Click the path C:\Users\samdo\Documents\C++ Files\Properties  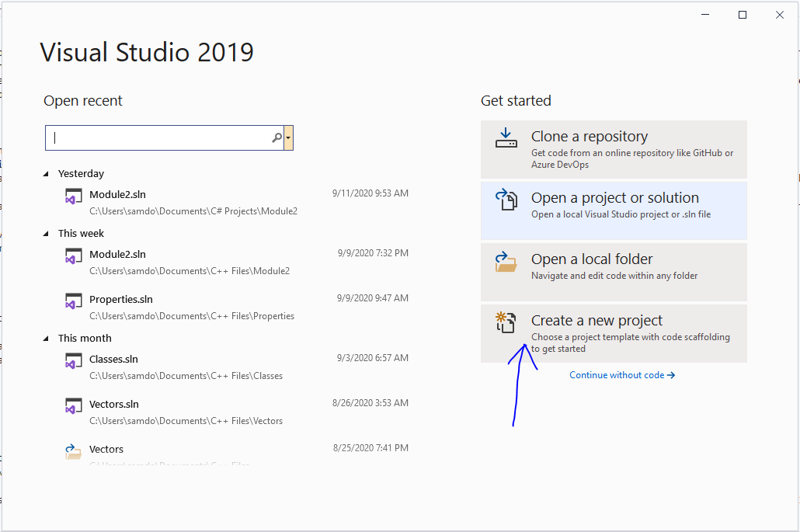click(192, 316)
